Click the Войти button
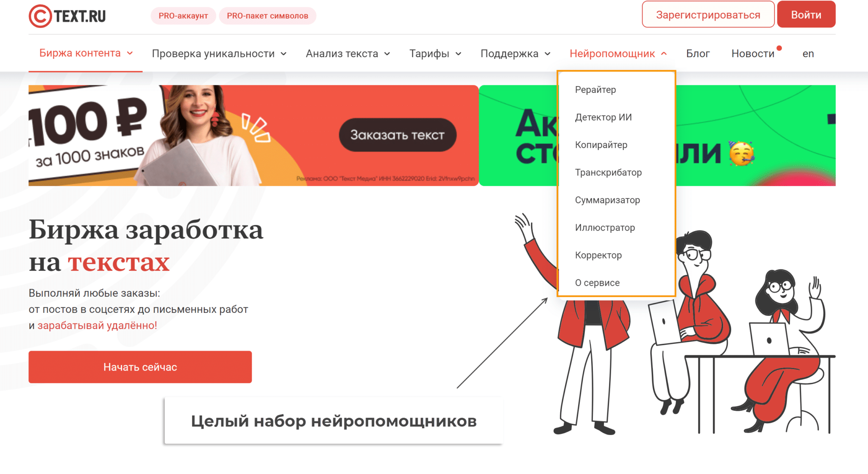 806,14
